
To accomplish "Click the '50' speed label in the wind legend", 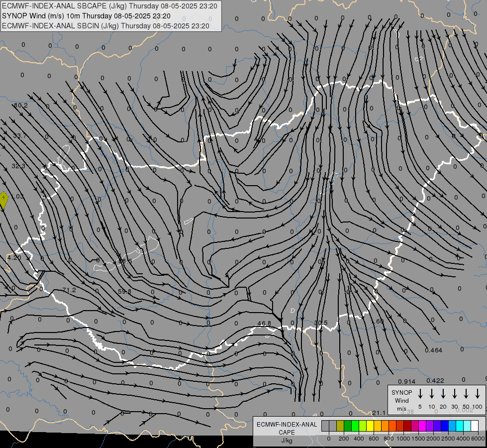I will [x=466, y=407].
